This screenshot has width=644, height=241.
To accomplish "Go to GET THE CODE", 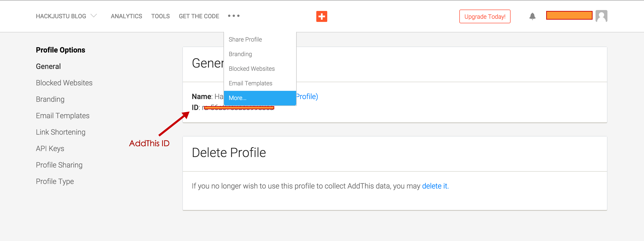I will pos(199,16).
